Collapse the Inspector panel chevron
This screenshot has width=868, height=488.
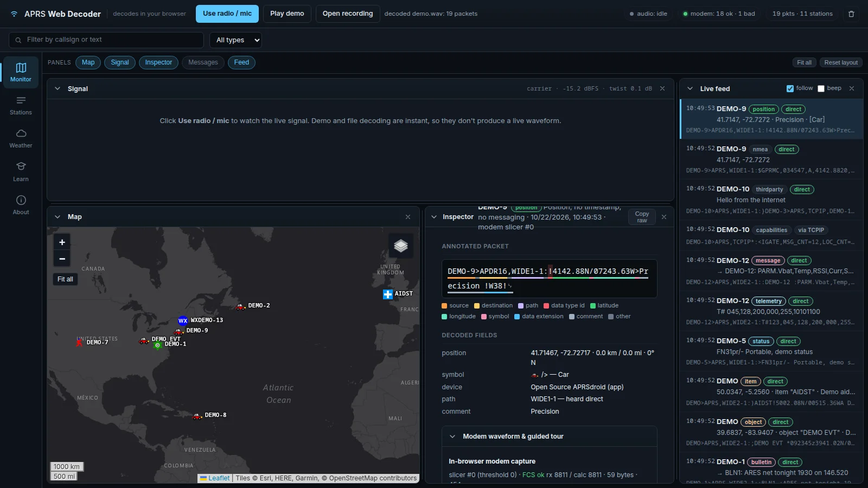coord(434,217)
